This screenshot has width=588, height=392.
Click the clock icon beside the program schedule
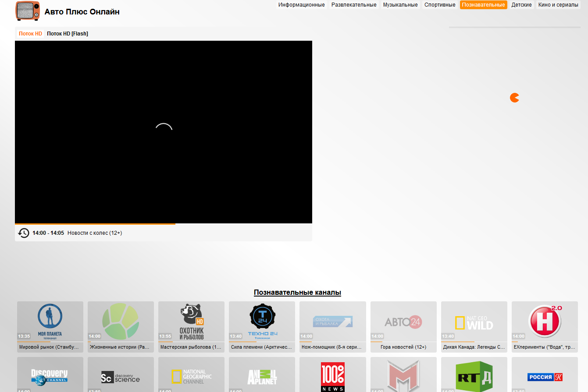[24, 233]
